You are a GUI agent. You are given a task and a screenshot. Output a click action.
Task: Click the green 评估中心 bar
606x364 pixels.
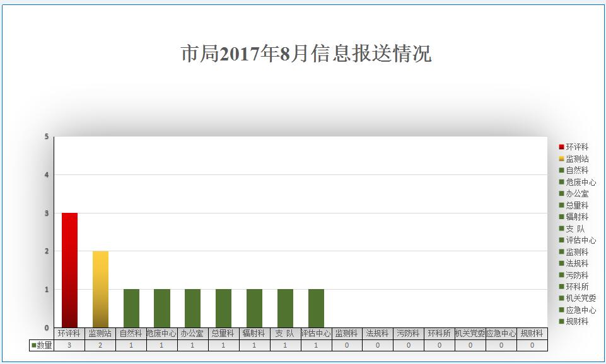tap(316, 308)
